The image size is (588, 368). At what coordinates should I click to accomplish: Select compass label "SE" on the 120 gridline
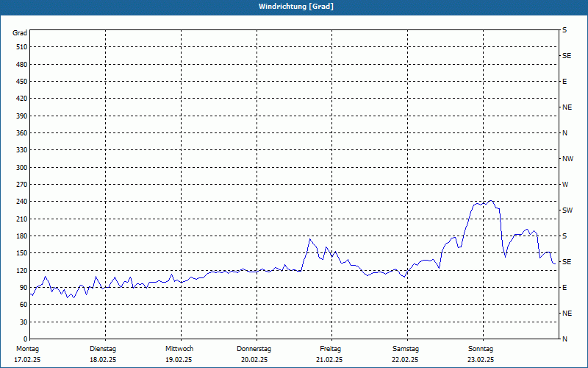pos(567,262)
